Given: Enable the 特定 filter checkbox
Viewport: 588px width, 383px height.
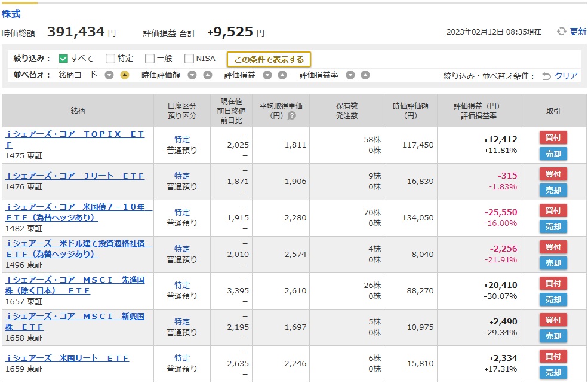Looking at the screenshot, I should point(110,59).
